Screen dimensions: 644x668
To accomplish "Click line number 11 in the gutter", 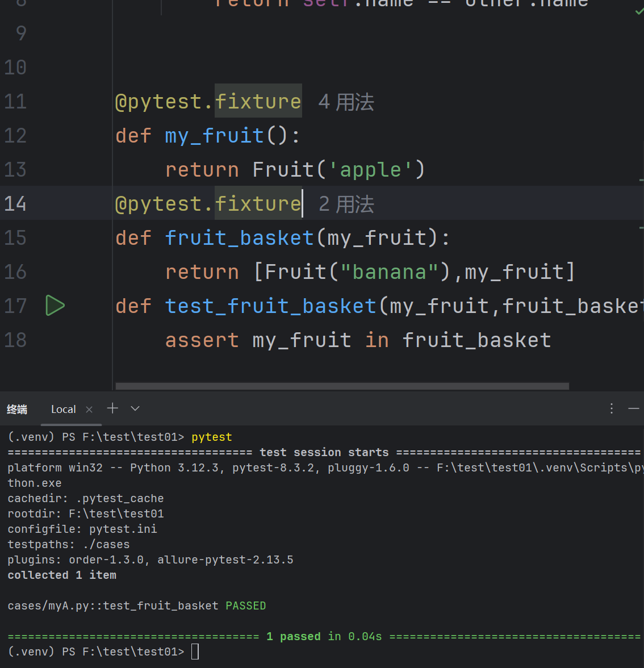I will [15, 101].
